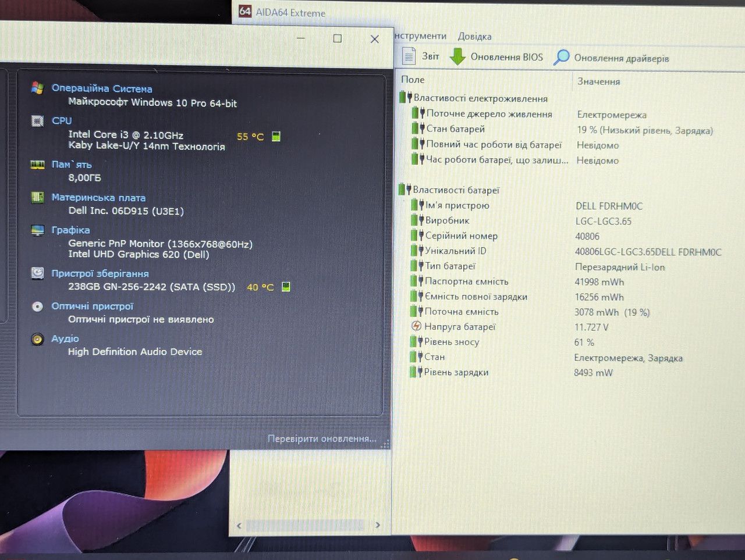Click the hard drive icon beside Пристрої зберігання
Viewport: 745px width, 560px height.
click(37, 273)
